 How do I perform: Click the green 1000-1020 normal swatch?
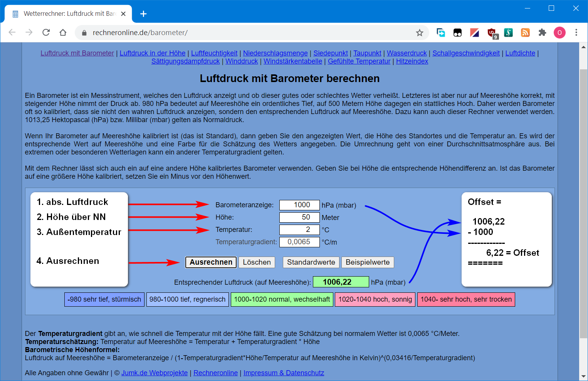[282, 299]
